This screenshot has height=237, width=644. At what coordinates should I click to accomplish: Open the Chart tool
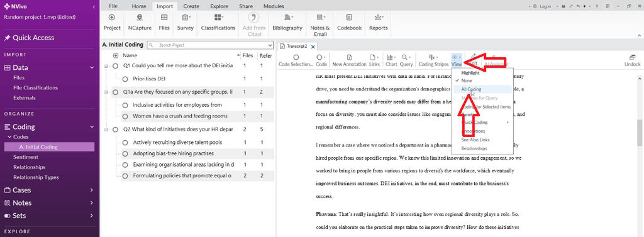coord(391,60)
